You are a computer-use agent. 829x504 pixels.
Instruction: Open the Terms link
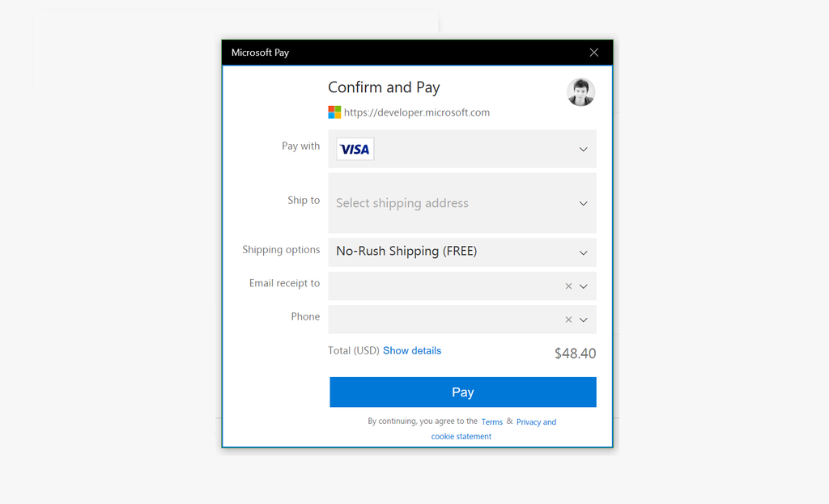[491, 421]
